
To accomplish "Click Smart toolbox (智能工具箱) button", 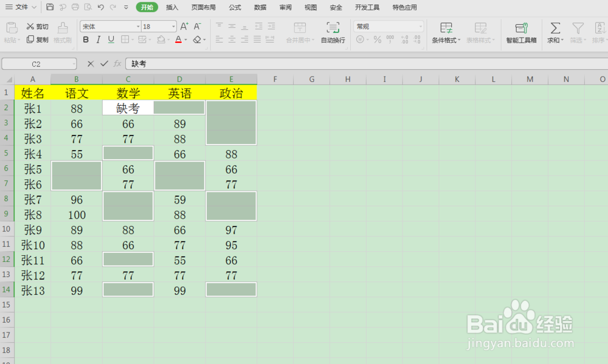I will click(x=521, y=33).
